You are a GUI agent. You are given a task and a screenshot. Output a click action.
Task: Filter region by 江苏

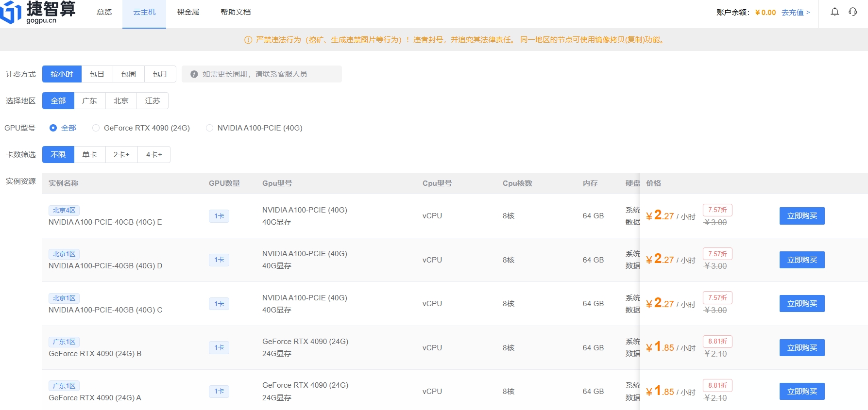153,101
